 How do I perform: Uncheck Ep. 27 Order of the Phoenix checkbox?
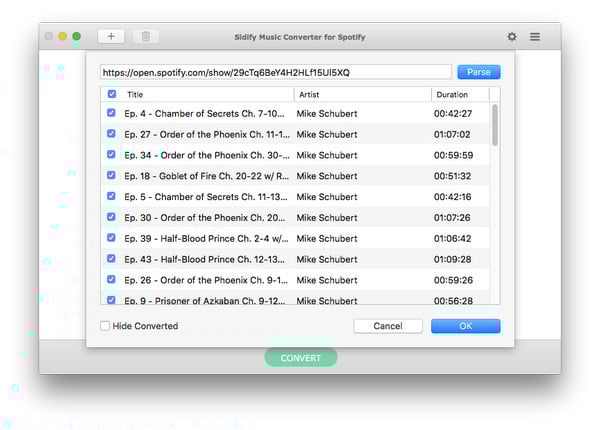click(x=111, y=134)
